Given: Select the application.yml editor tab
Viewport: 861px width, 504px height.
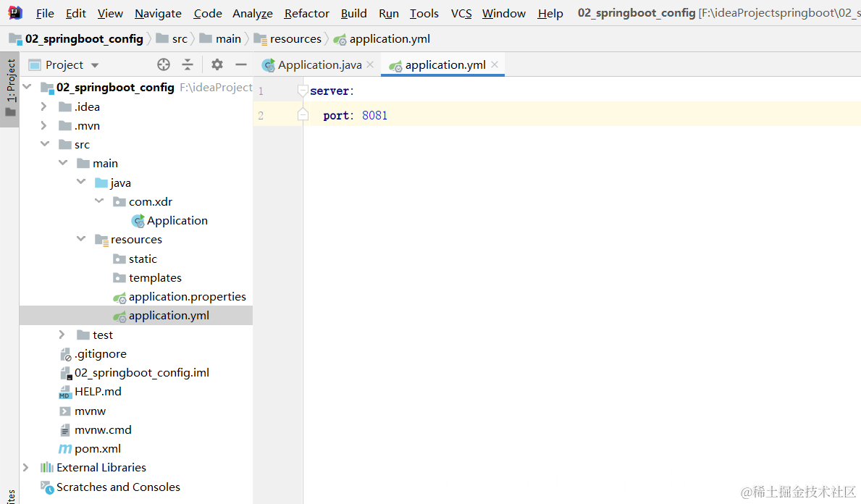Looking at the screenshot, I should tap(442, 64).
